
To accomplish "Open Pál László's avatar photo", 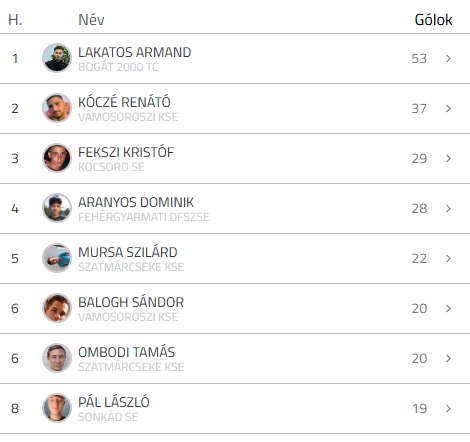I will point(57,408).
